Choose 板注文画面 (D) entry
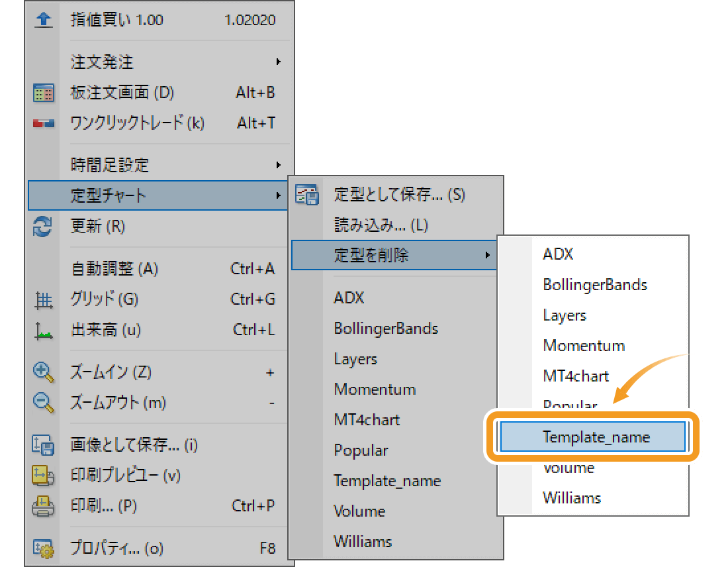The width and height of the screenshot is (728, 567). [159, 93]
